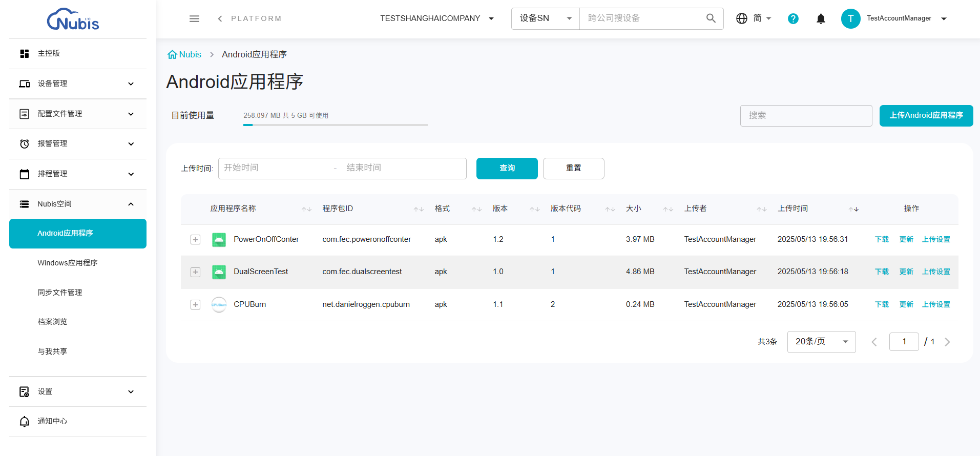
Task: Expand the CPUBurn row
Action: click(195, 304)
